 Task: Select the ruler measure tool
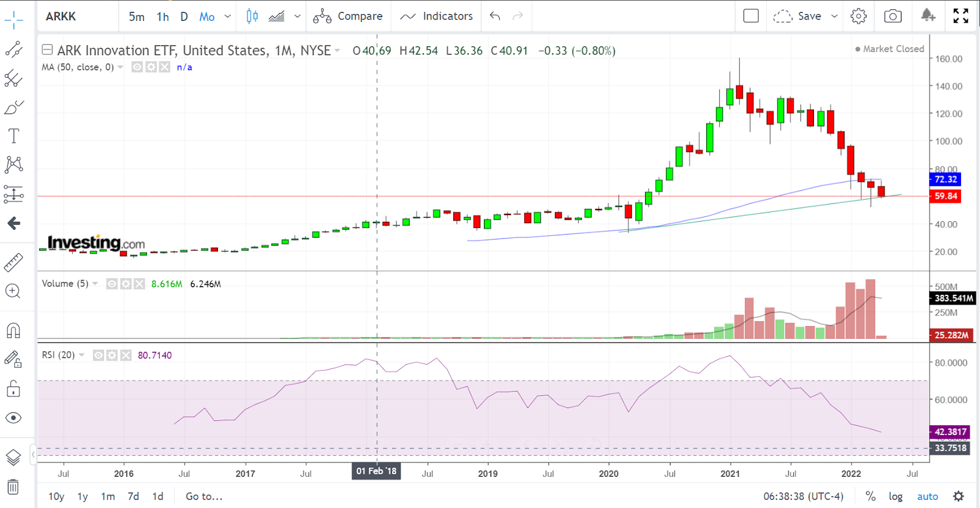[13, 262]
